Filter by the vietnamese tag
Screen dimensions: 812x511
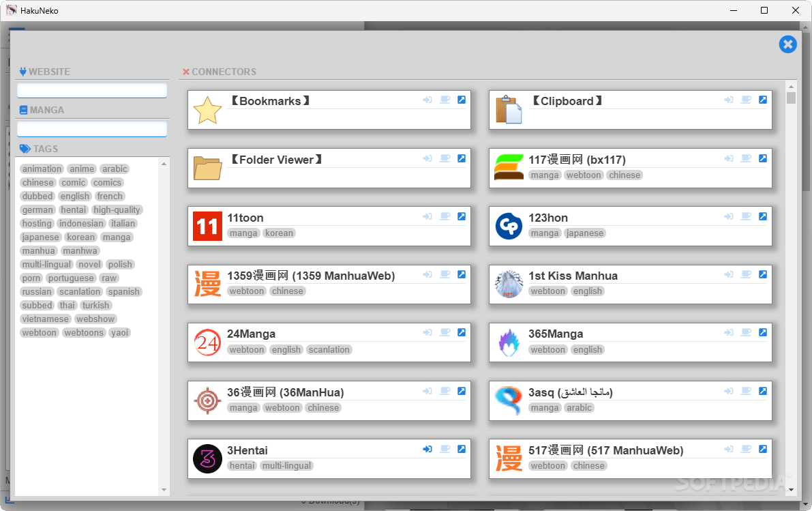(x=45, y=319)
